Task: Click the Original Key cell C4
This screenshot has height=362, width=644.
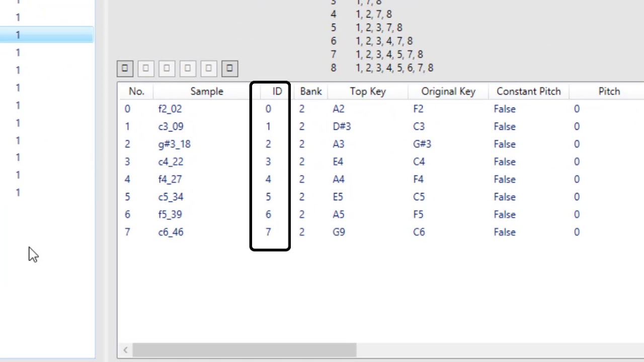Action: 419,162
